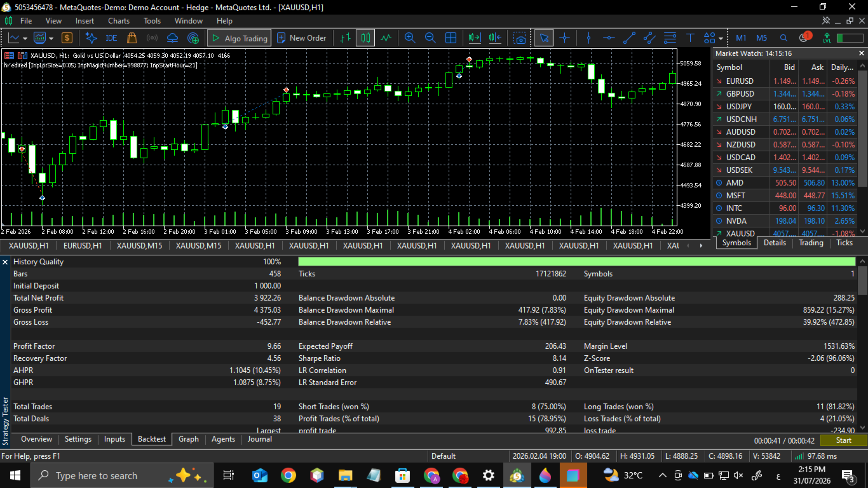Viewport: 868px width, 488px height.
Task: Open Google Chrome from the taskbar
Action: [288, 475]
